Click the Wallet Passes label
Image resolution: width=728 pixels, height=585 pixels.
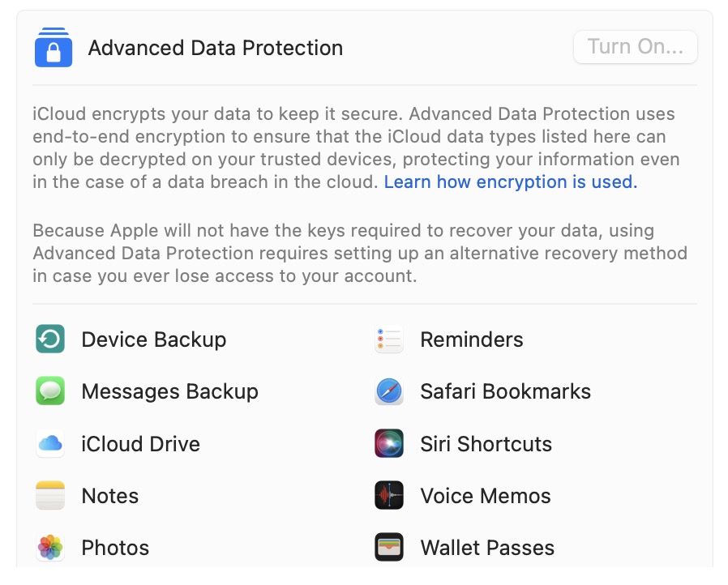(487, 548)
